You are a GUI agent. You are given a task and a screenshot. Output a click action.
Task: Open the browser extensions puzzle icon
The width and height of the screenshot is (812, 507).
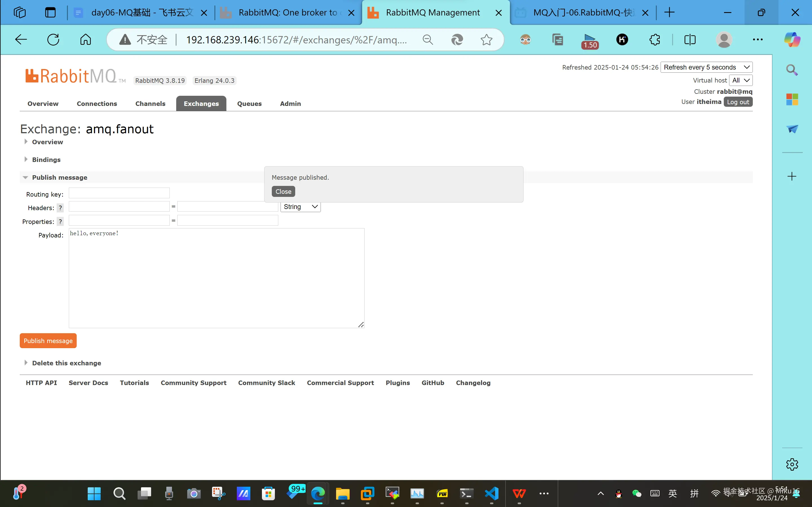click(x=654, y=39)
